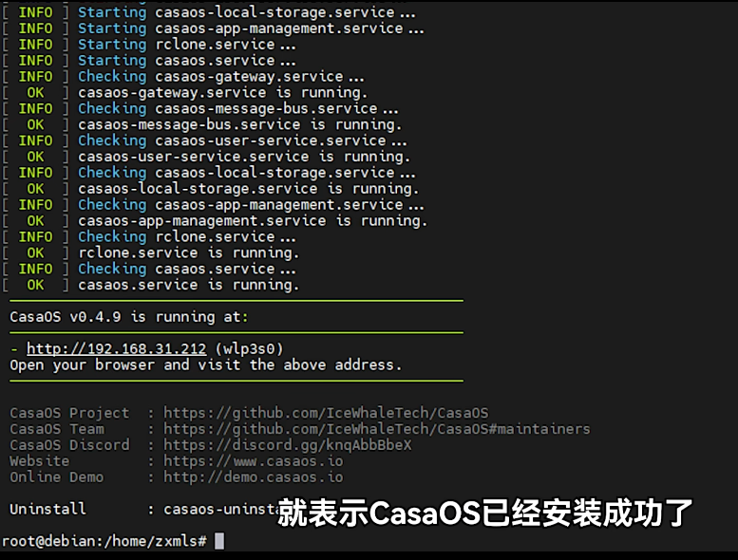Open the discord.gg/knqAbbBbeX invite link

coord(287,445)
